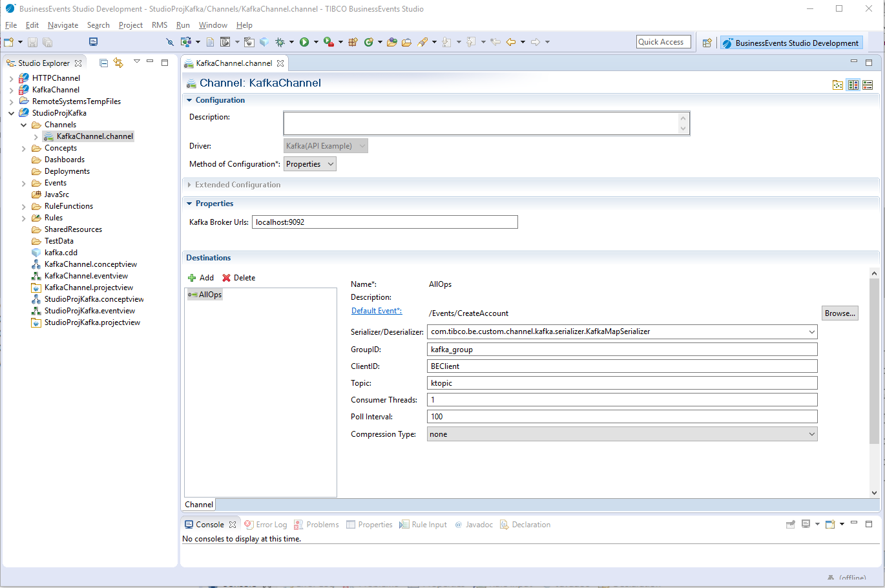
Task: Open the Project menu
Action: click(130, 25)
